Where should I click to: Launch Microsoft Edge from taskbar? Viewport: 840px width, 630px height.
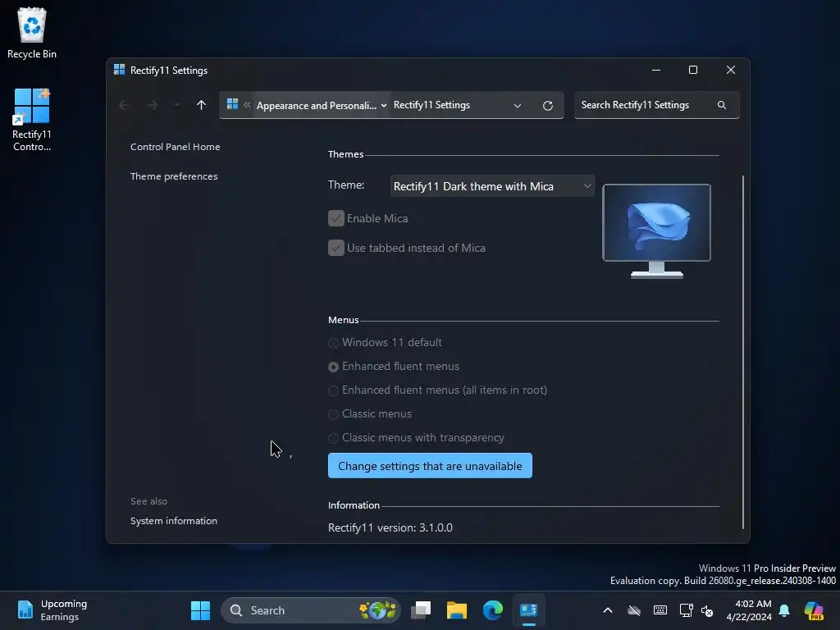point(493,610)
